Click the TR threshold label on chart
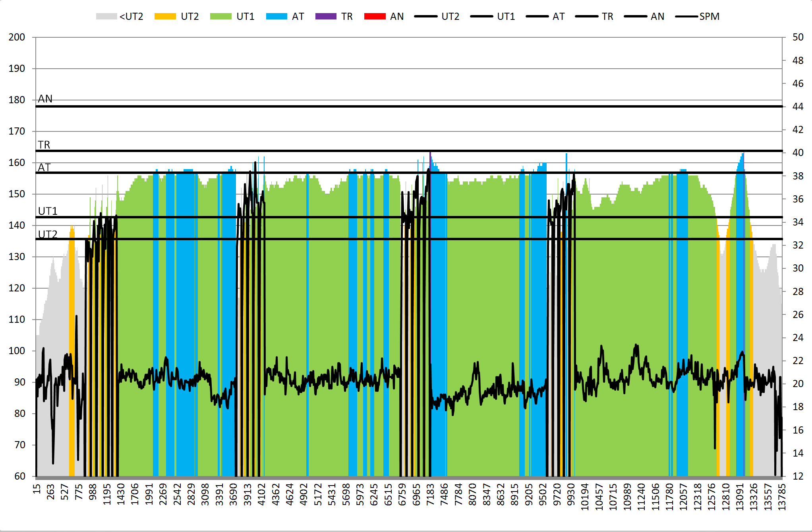812x532 pixels. point(44,145)
